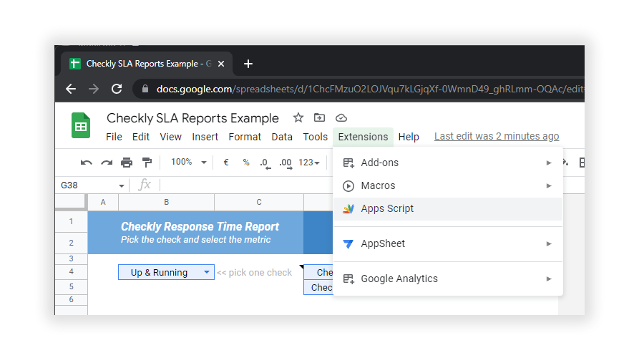Select row 3 header
644x358 pixels.
[x=71, y=258]
